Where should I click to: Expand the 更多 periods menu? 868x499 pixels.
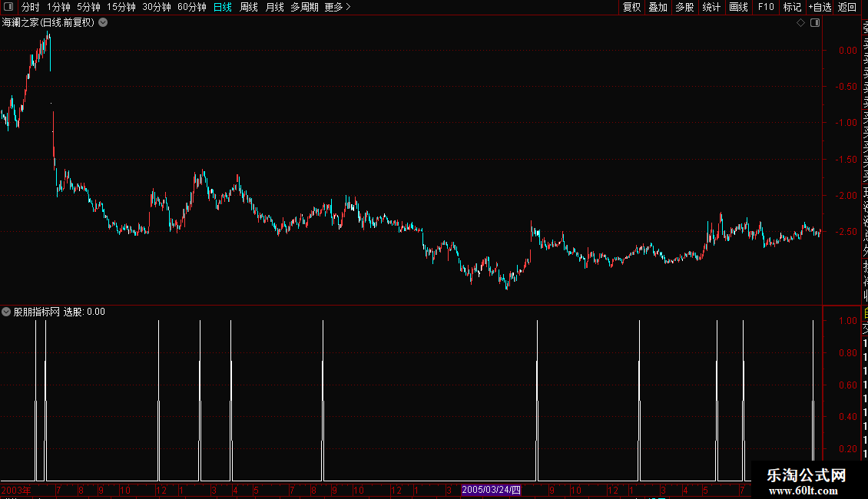click(337, 7)
